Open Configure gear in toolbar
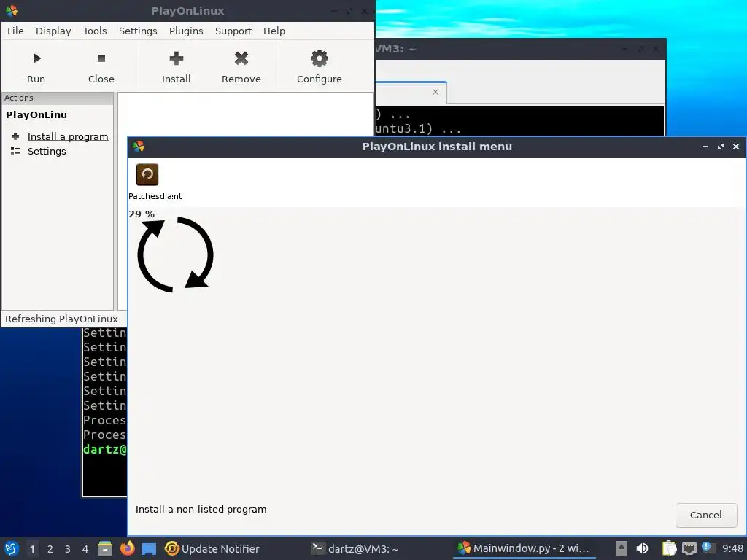 (x=320, y=67)
